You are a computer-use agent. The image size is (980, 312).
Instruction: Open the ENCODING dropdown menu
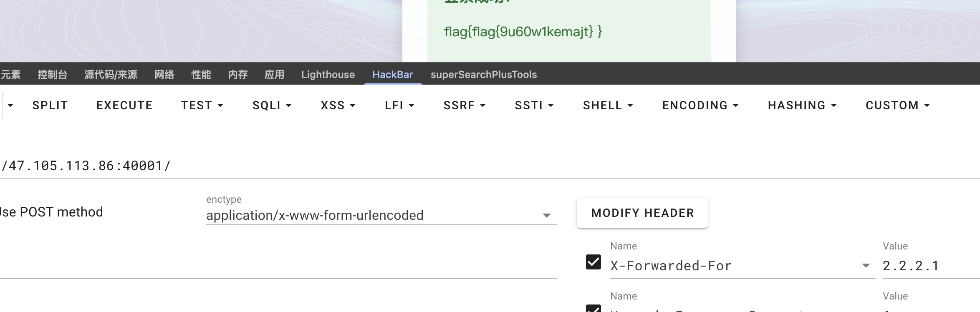coord(700,106)
